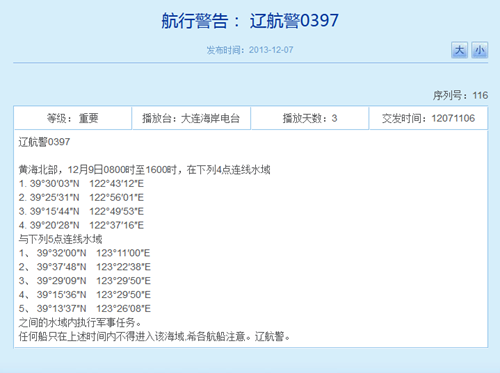Select the 辽航警0397 line in body
This screenshot has width=500, height=373.
tap(44, 142)
